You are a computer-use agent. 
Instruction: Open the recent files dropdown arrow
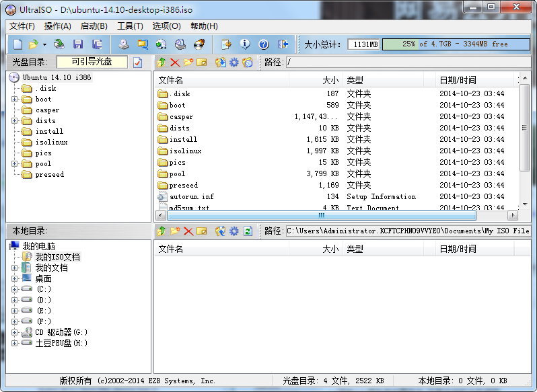tap(44, 44)
